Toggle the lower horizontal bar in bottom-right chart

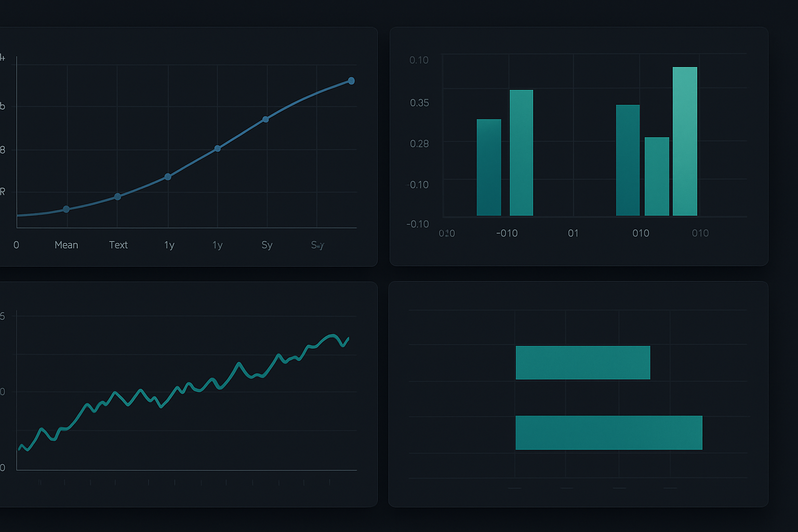(x=608, y=433)
